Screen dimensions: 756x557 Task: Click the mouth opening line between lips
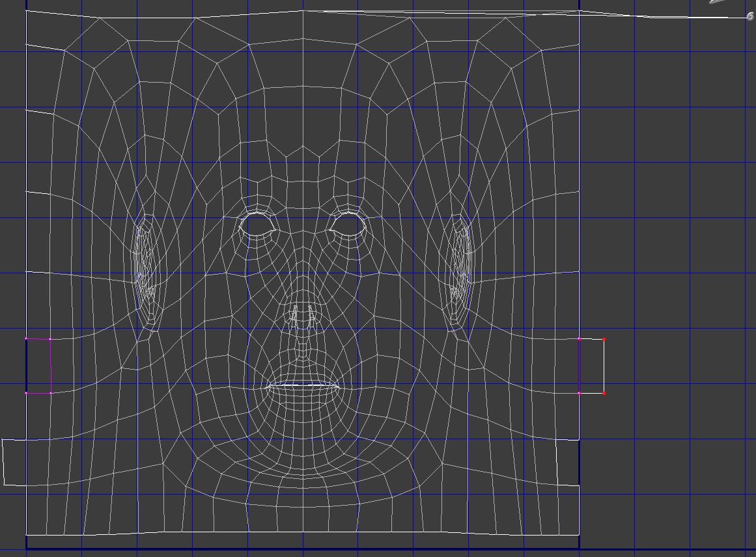click(x=304, y=385)
